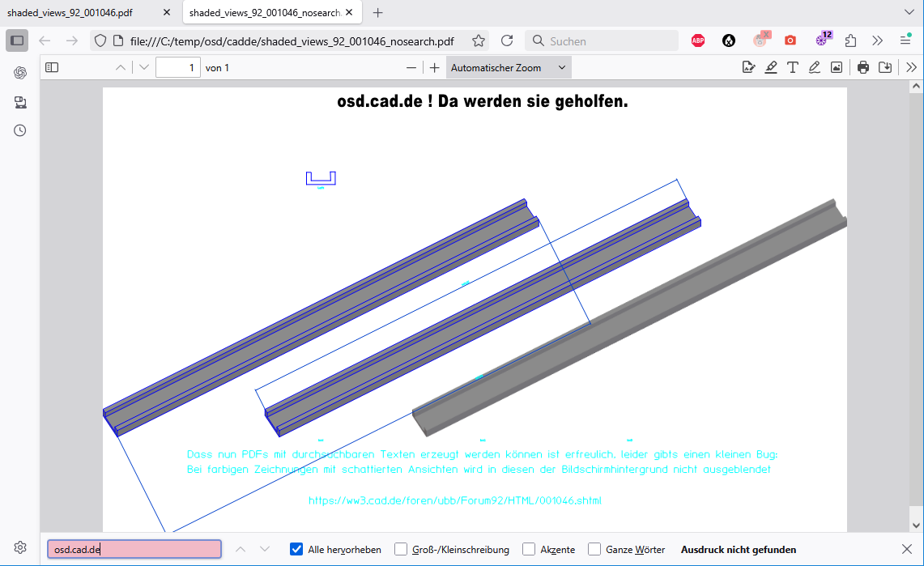Go to next PDF page arrow
This screenshot has width=924, height=566.
[144, 68]
